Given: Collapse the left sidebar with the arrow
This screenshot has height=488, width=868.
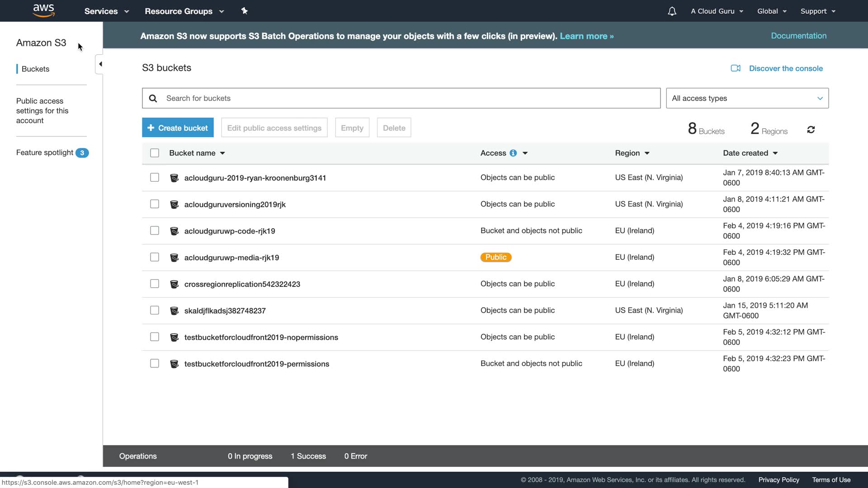Looking at the screenshot, I should 100,64.
